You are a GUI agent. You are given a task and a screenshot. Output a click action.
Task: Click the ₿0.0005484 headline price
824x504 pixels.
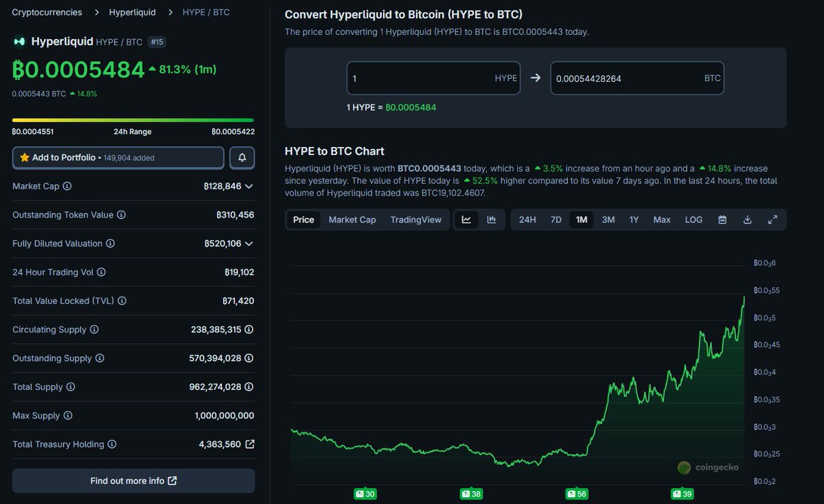click(x=78, y=69)
